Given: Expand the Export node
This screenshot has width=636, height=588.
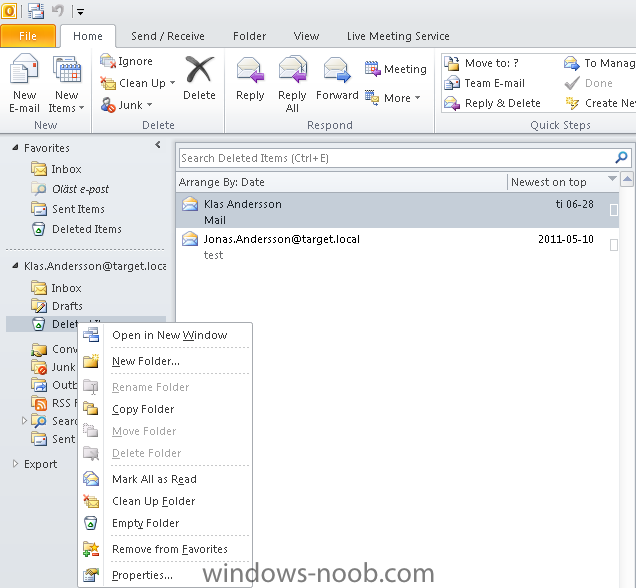Looking at the screenshot, I should click(x=15, y=464).
